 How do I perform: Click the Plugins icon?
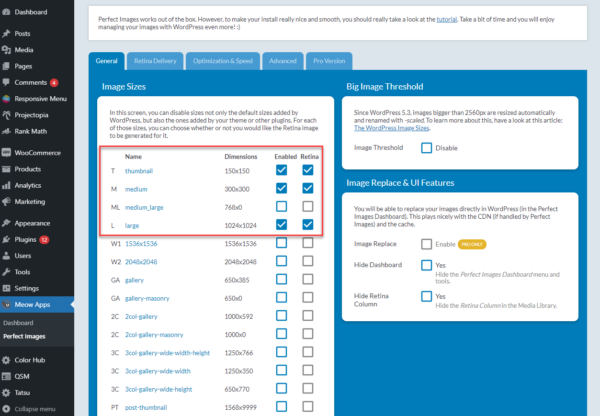(x=7, y=240)
